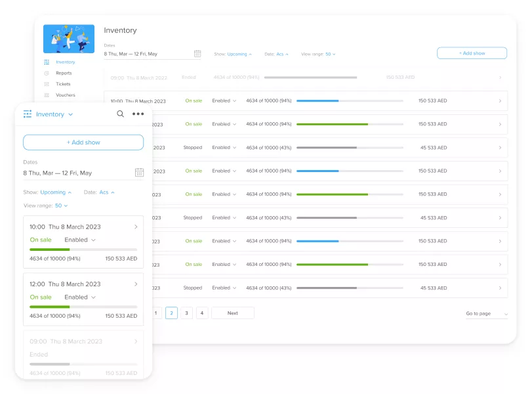Open desktop View range 50 dropdown

click(329, 54)
